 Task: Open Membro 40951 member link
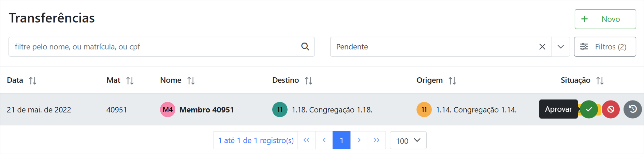tap(206, 110)
